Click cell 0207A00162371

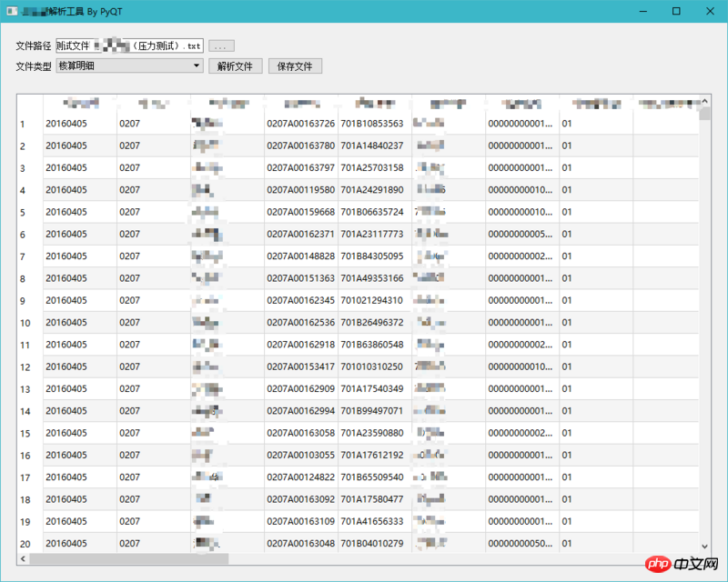coord(301,234)
